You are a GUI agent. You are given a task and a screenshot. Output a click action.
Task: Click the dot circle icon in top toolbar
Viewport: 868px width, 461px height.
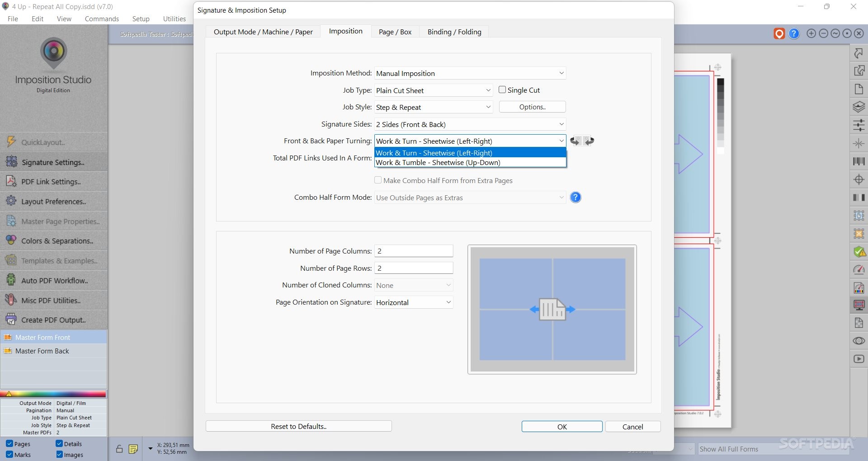(x=847, y=33)
